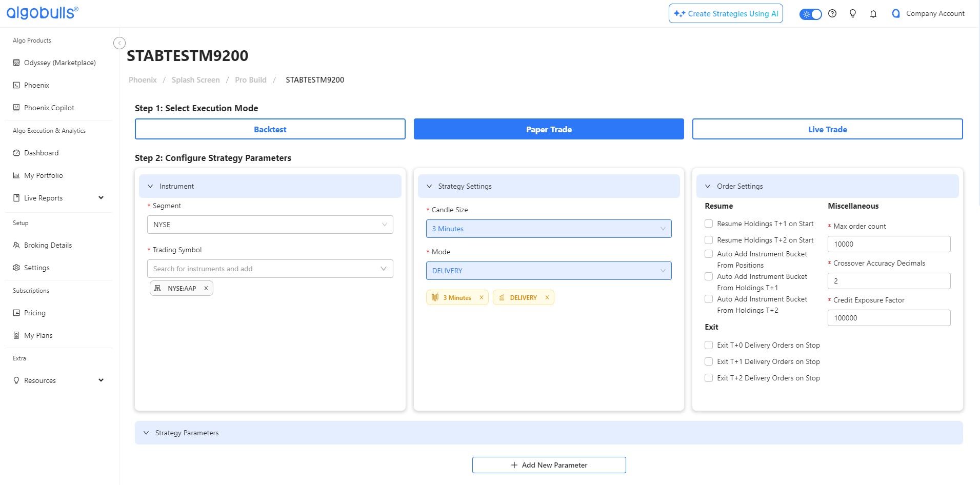This screenshot has height=485, width=980.
Task: Check Auto Add Instrument Bucket From Holdings T+1
Action: [x=709, y=276]
